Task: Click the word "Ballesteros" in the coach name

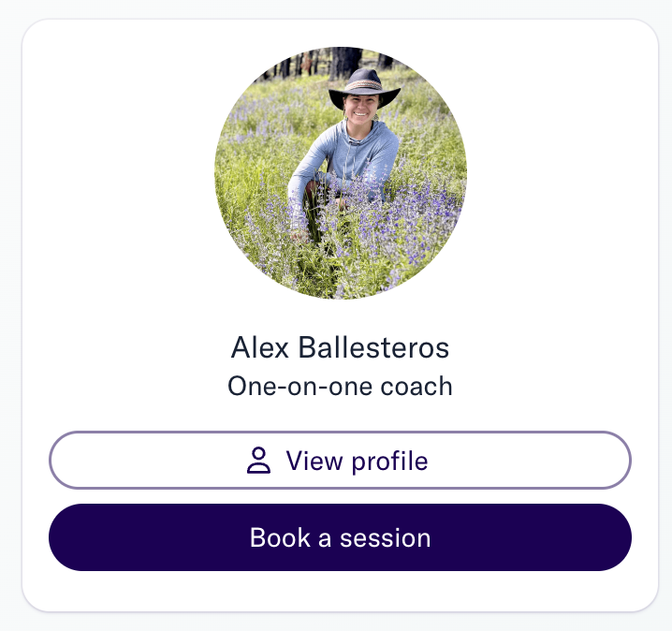Action: point(373,346)
